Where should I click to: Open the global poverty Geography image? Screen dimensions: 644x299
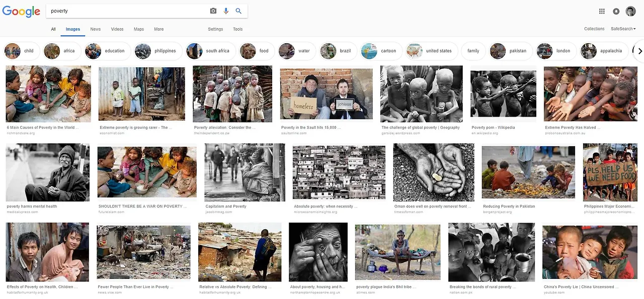(x=422, y=94)
